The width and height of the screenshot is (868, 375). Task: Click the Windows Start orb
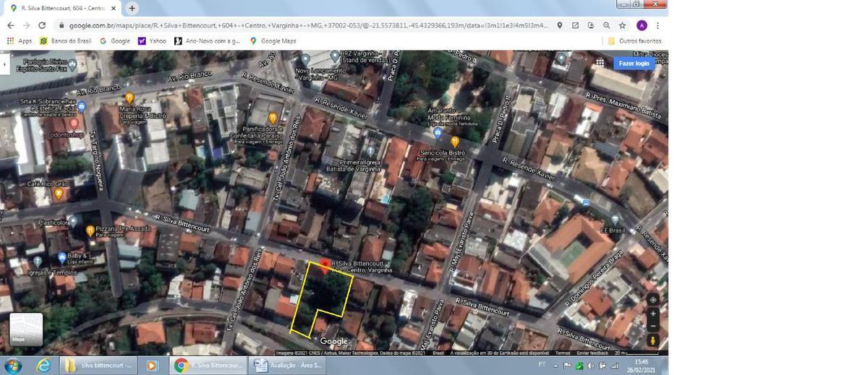pyautogui.click(x=12, y=366)
